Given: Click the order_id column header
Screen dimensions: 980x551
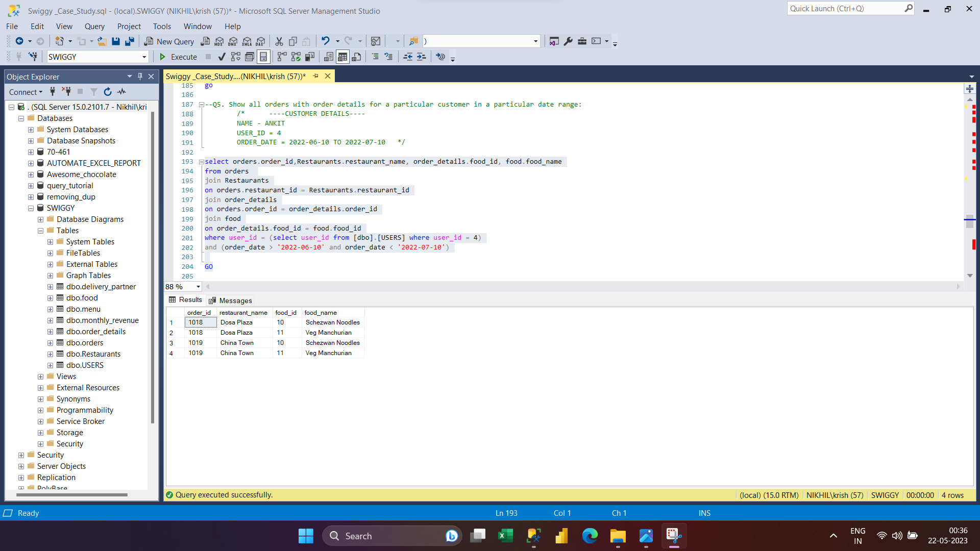Looking at the screenshot, I should click(x=199, y=313).
